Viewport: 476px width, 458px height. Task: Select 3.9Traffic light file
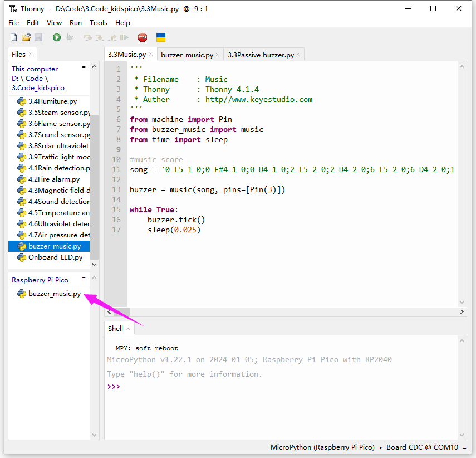point(49,157)
